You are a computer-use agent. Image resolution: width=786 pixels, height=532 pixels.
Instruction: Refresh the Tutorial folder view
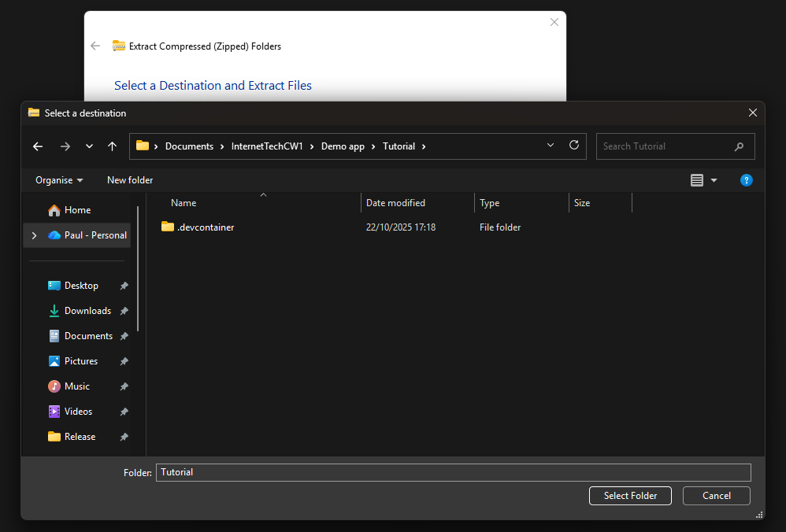(x=573, y=146)
